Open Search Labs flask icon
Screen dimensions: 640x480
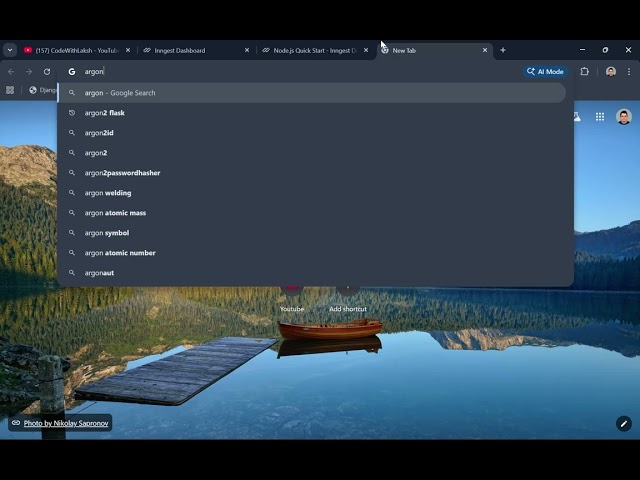click(x=577, y=117)
